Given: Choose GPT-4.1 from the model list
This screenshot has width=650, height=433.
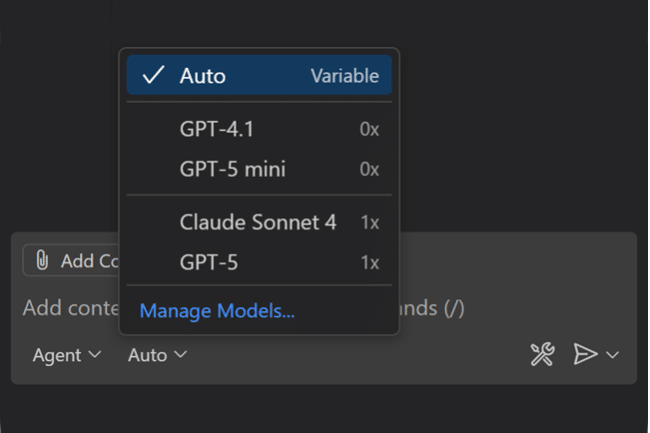Looking at the screenshot, I should click(x=259, y=129).
